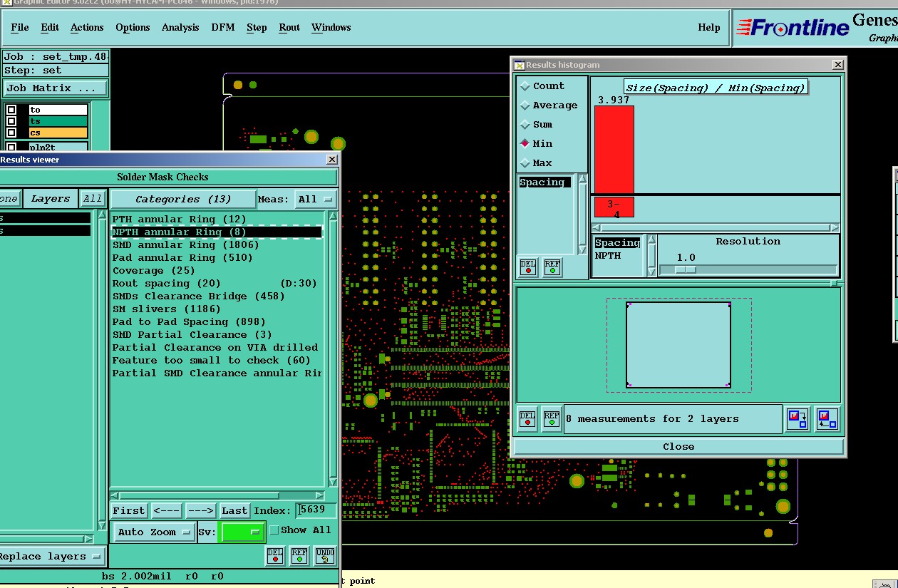Open the DFM menu
Image resolution: width=898 pixels, height=588 pixels.
tap(222, 27)
